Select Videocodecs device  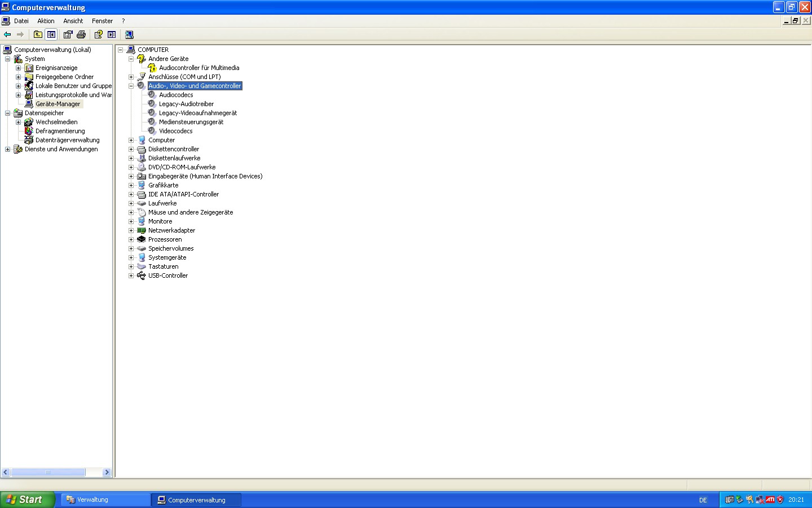point(176,131)
